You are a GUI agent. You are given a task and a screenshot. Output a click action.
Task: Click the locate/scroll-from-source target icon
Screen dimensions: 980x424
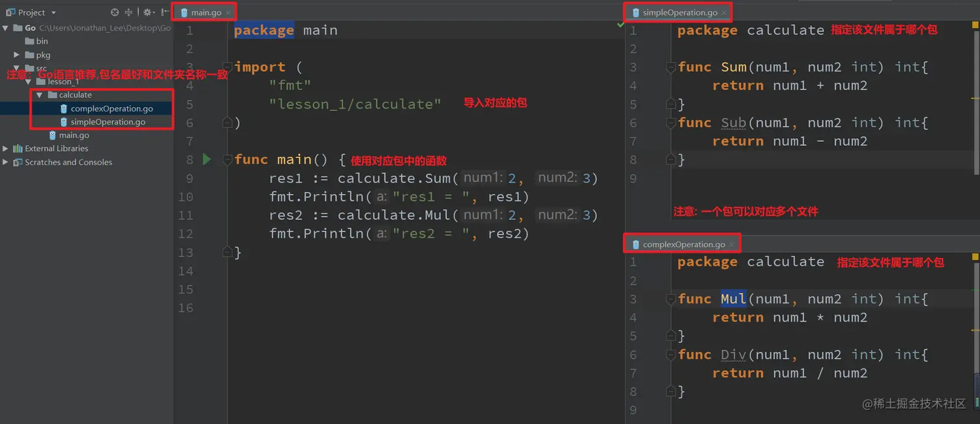(115, 12)
